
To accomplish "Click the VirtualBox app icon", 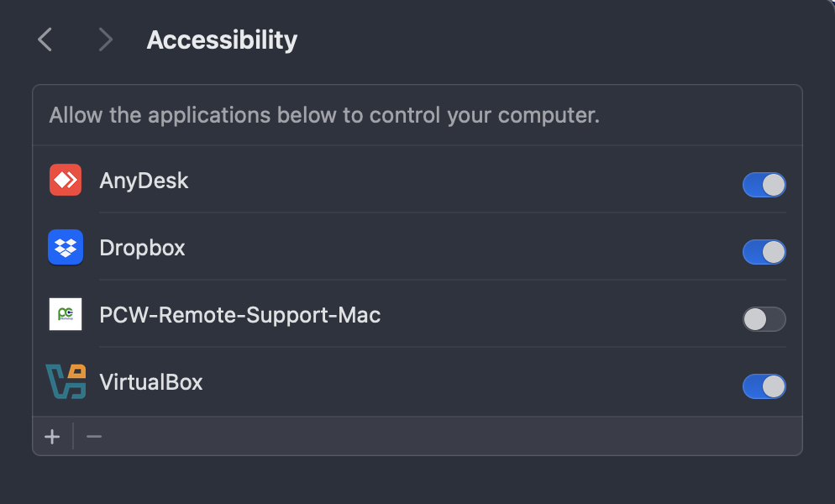I will [66, 381].
